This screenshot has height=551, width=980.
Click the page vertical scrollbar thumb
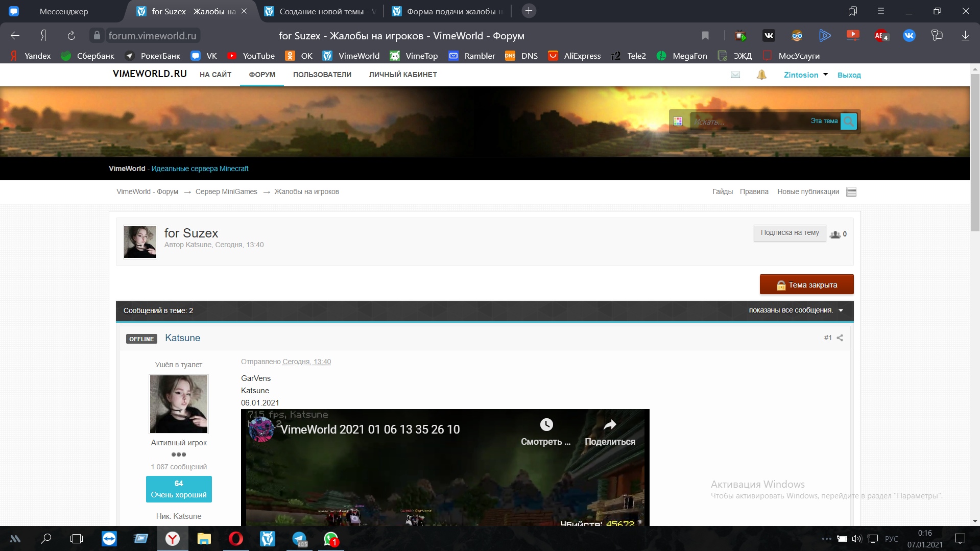coord(975,153)
